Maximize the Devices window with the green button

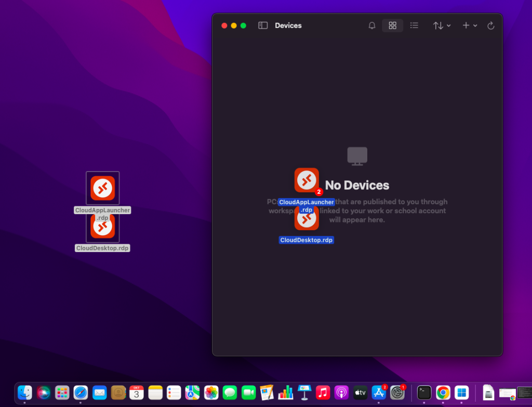coord(243,25)
